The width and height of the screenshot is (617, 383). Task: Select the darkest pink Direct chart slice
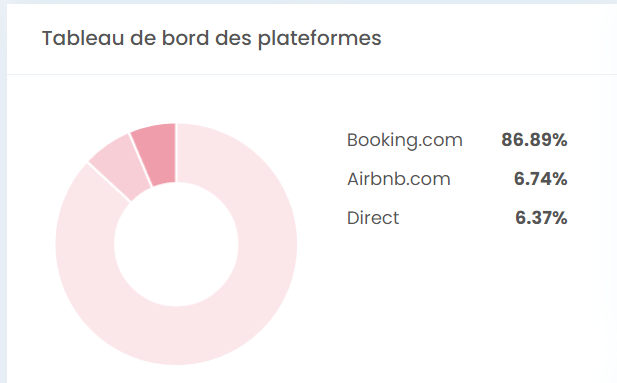[x=157, y=154]
